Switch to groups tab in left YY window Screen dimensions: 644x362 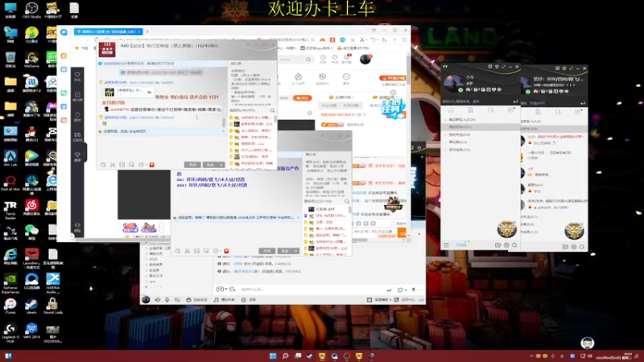[490, 110]
